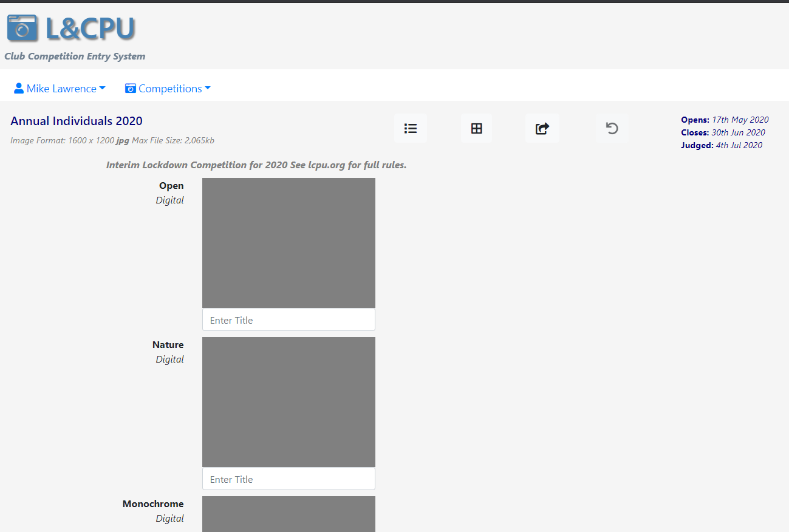This screenshot has width=789, height=532.
Task: Switch to grid view icon
Action: pos(476,129)
